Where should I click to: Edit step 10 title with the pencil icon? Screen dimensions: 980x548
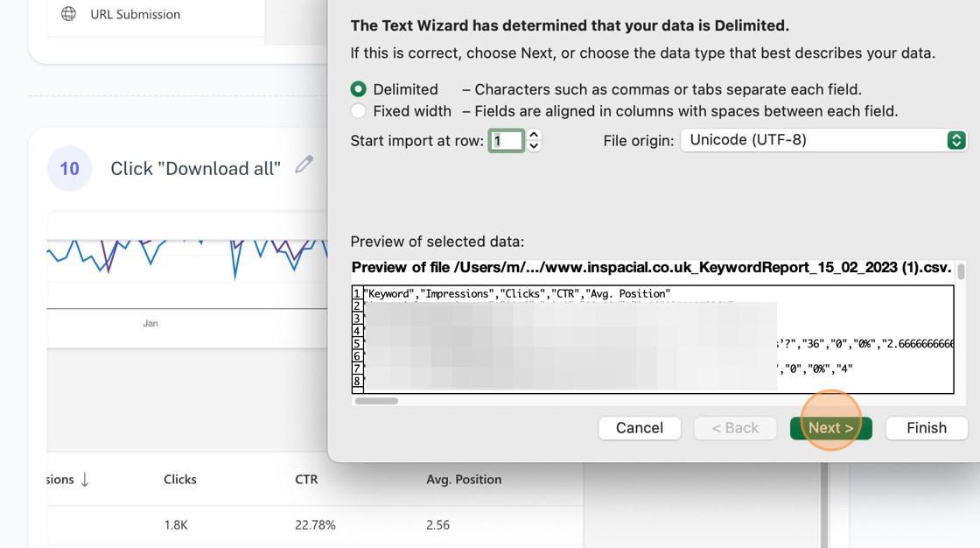pos(304,165)
